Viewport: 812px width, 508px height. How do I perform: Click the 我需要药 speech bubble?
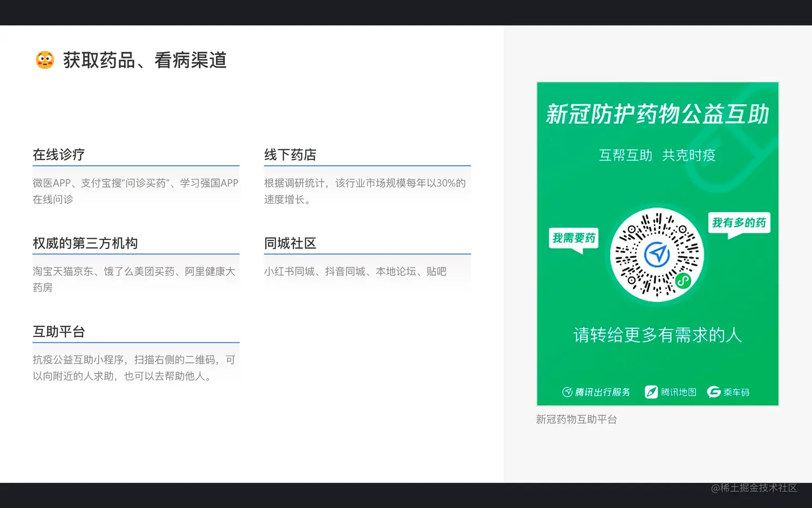tap(574, 240)
